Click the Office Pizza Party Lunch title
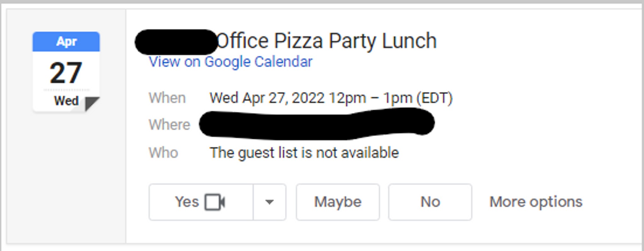Screen dimensions: 644x251 (327, 41)
